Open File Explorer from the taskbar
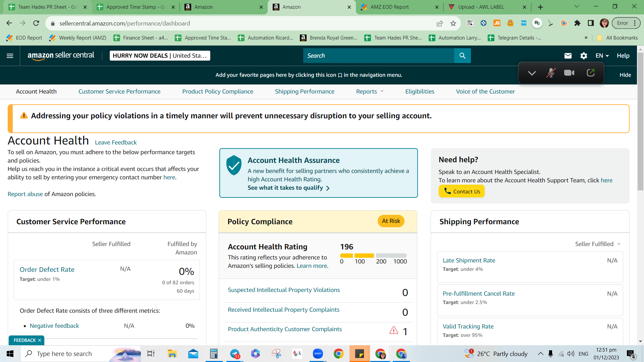 (172, 354)
